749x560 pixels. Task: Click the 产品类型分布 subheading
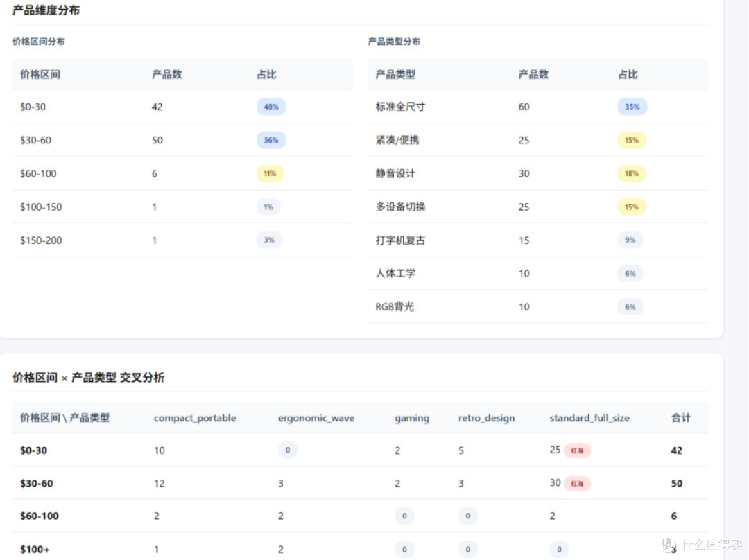coord(394,42)
